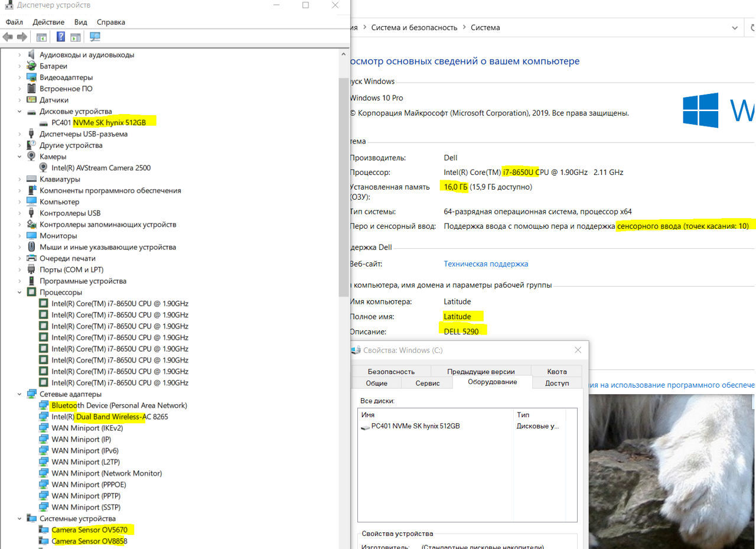Expand the Контроллеры запоминающих устройств category
The image size is (756, 549).
coord(19,225)
